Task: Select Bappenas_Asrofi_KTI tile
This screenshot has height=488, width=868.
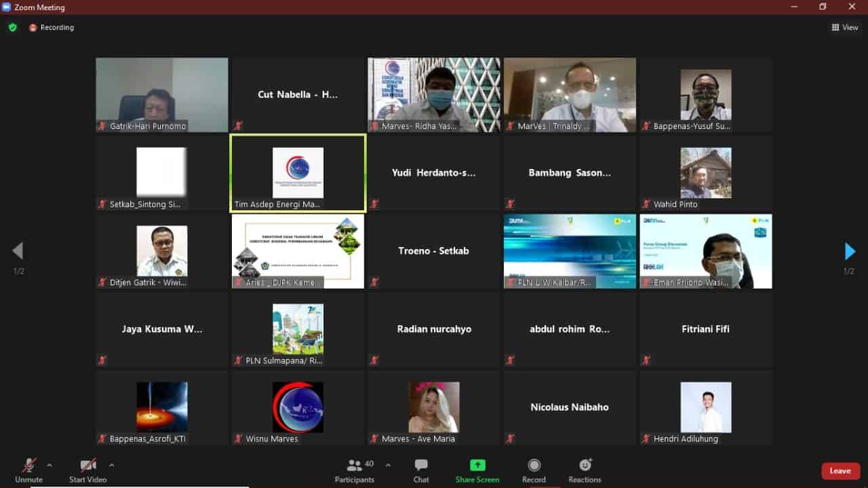Action: coord(162,407)
